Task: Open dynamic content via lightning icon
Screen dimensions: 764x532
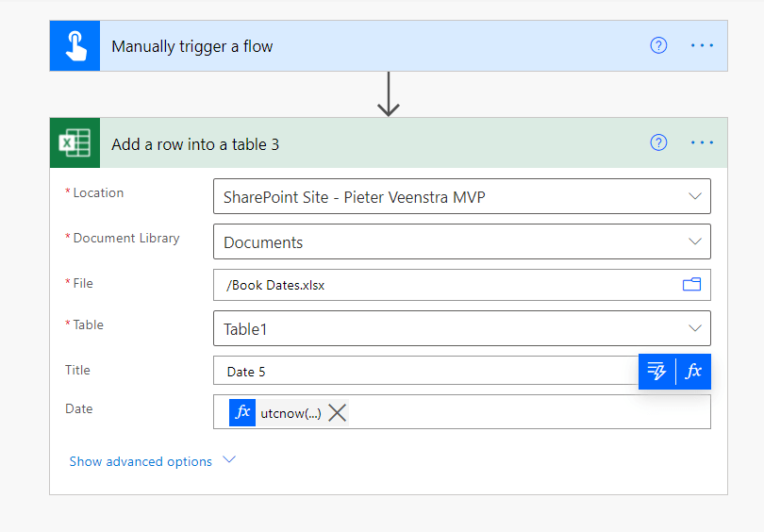Action: coord(656,372)
